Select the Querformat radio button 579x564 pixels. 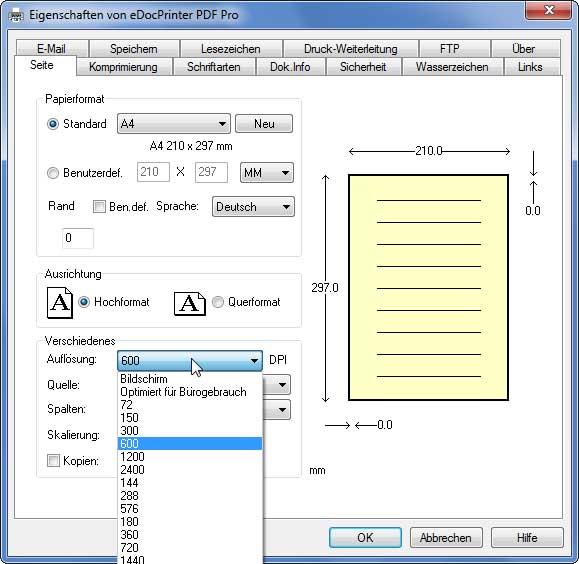[218, 302]
